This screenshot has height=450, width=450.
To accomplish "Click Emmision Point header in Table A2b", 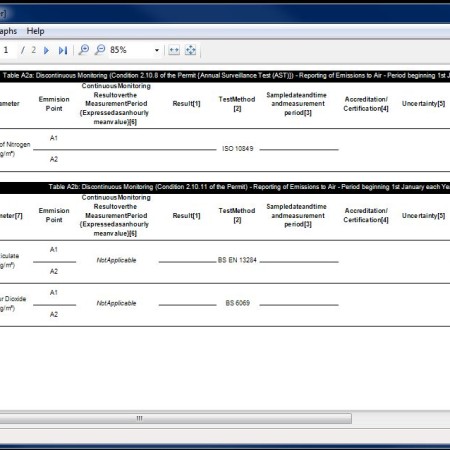I will 54,215.
